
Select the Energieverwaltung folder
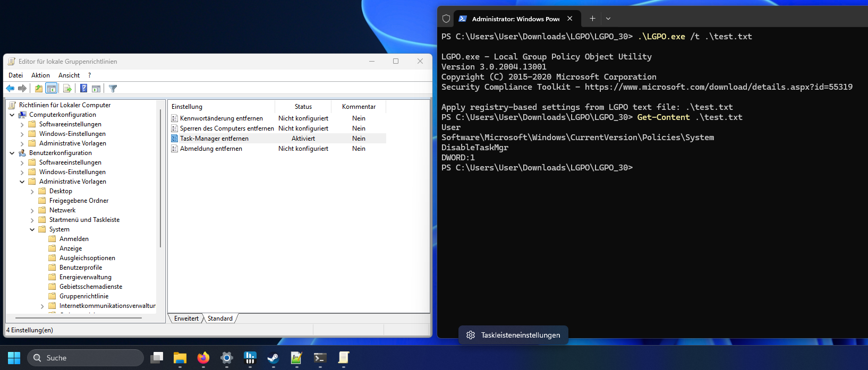(x=86, y=277)
